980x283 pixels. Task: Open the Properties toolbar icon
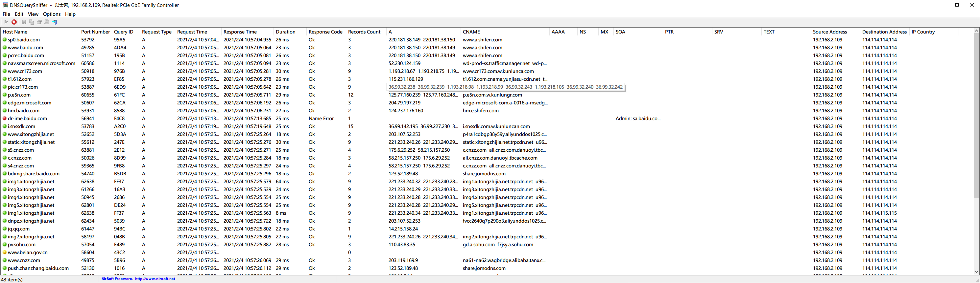tap(39, 22)
